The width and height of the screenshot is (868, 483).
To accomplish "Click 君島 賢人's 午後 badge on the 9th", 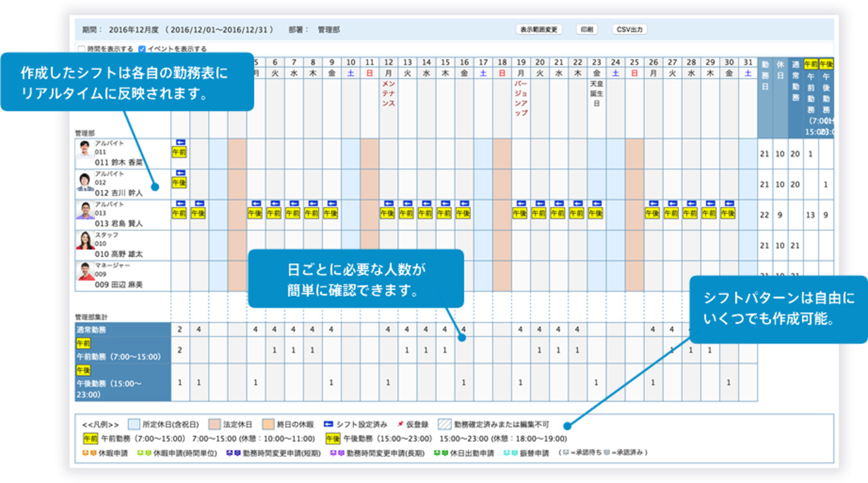I will tap(331, 213).
